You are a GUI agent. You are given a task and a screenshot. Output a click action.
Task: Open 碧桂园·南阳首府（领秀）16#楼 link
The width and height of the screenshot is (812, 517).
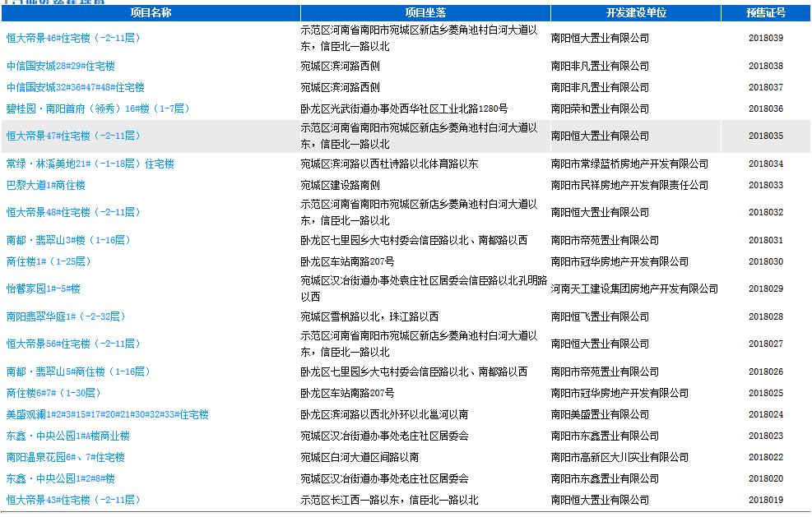(x=98, y=108)
